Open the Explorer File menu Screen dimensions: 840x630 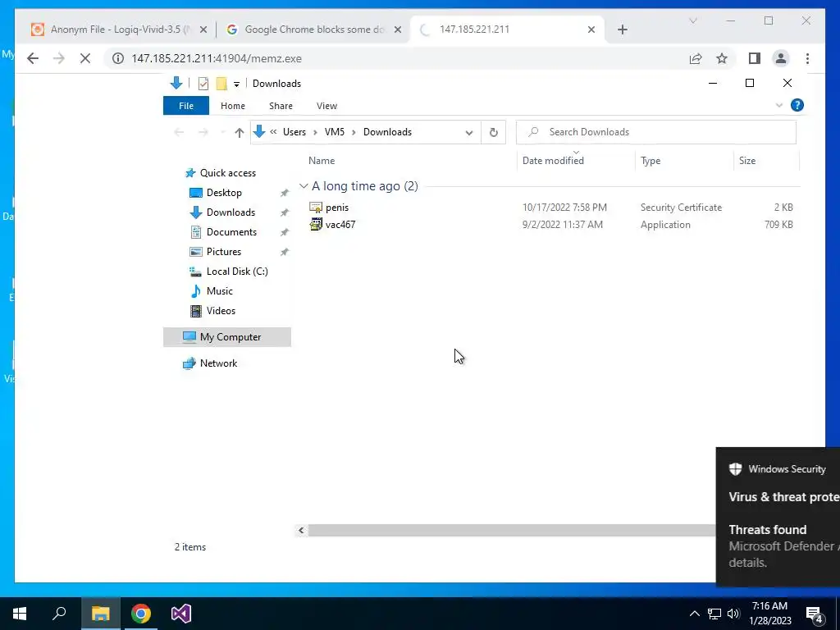(186, 106)
